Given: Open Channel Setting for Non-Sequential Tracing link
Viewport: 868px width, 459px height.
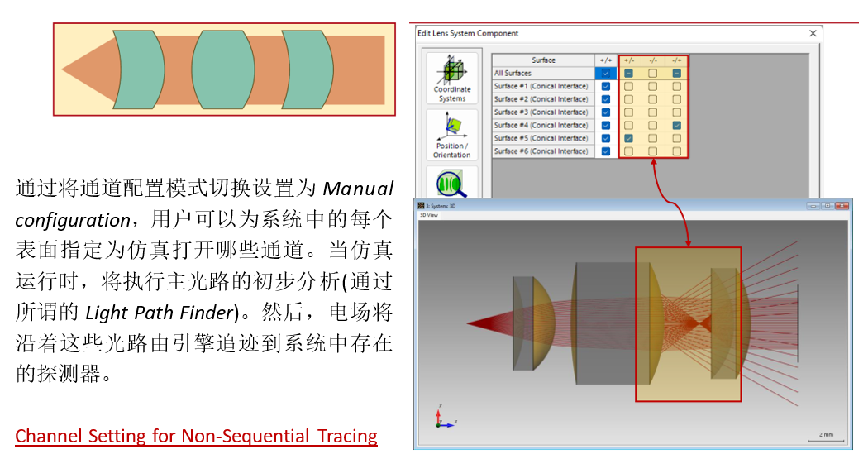Looking at the screenshot, I should [196, 437].
